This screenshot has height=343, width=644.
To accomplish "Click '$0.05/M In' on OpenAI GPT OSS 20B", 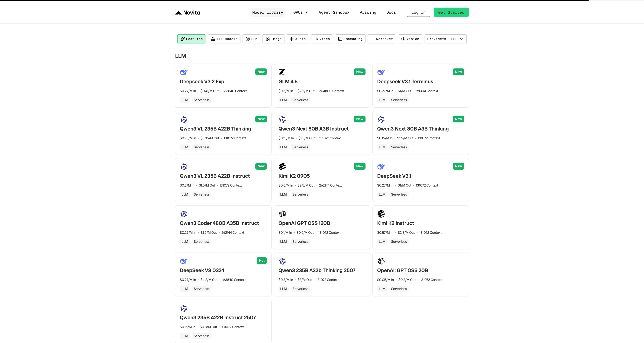I will (385, 280).
